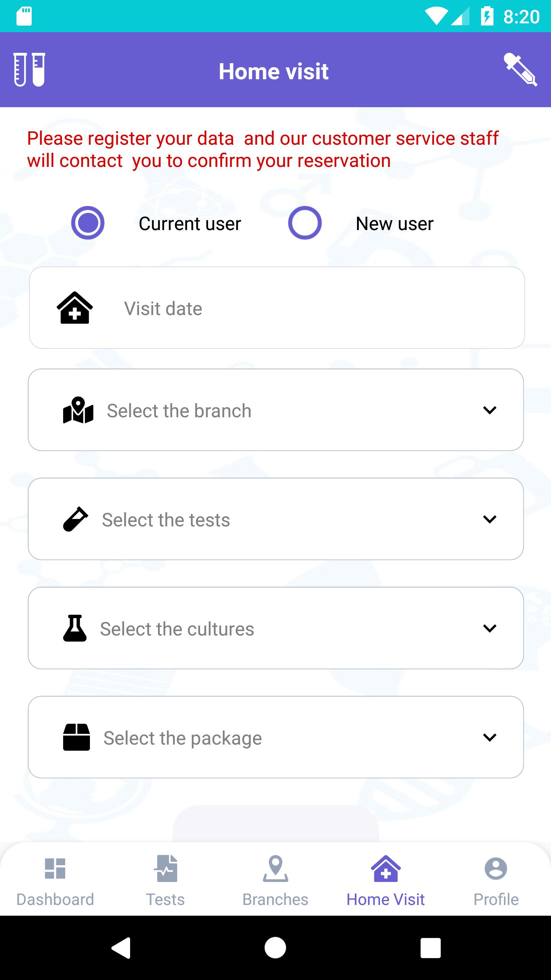
Task: Switch to the Dashboard tab
Action: click(x=55, y=881)
